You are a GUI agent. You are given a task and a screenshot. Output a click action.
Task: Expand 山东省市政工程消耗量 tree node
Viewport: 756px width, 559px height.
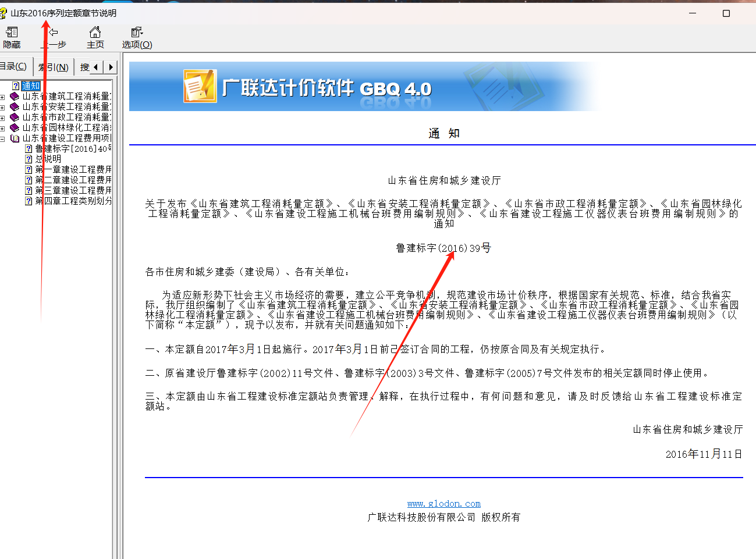click(x=2, y=118)
